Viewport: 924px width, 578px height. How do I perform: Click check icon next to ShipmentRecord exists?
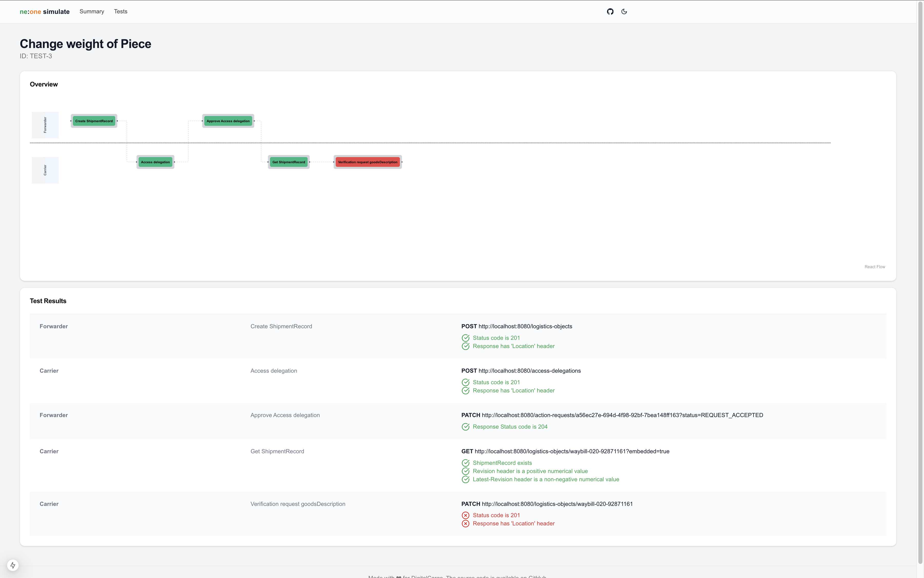[x=465, y=463]
